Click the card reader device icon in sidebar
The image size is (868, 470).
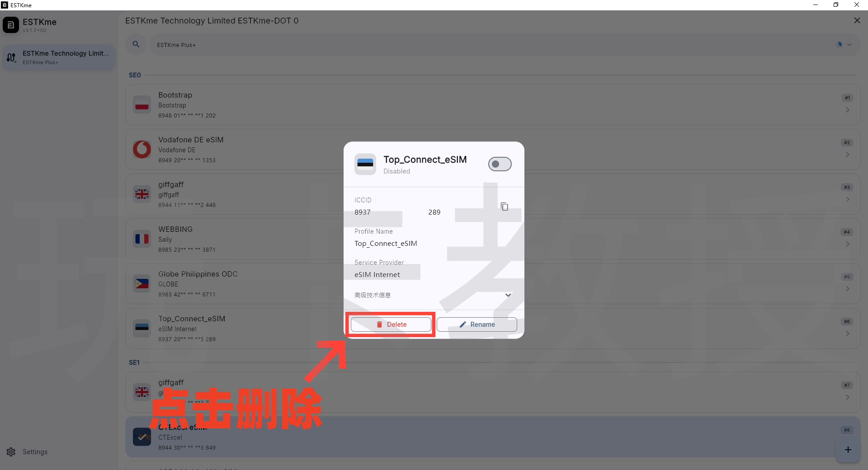[11, 57]
